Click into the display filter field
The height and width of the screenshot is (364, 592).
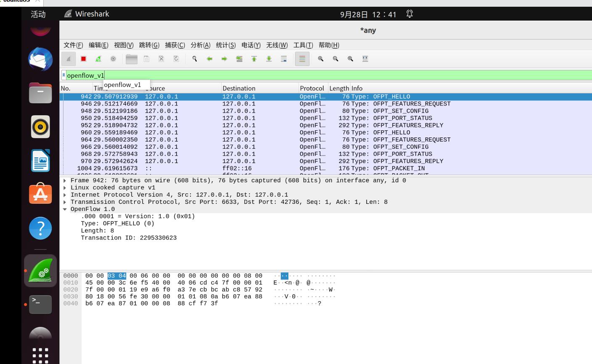329,75
